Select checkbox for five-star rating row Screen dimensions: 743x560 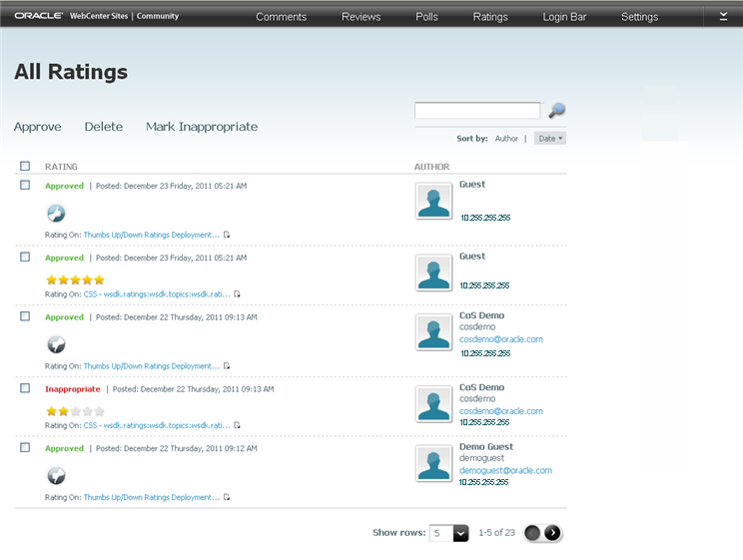click(x=25, y=257)
